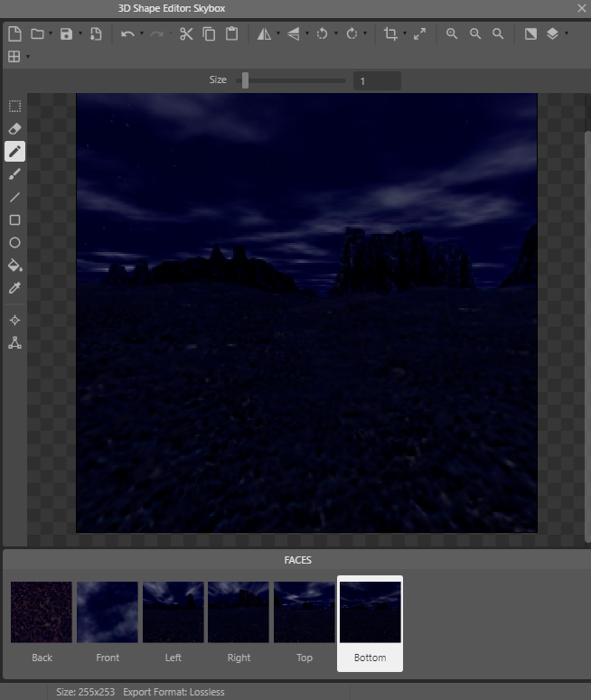The width and height of the screenshot is (591, 700).
Task: Open the flip vertical dropdown arrow
Action: tap(307, 33)
